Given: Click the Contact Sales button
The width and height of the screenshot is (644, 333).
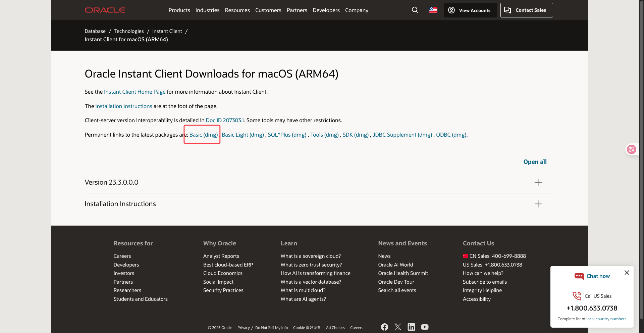Looking at the screenshot, I should pos(527,10).
